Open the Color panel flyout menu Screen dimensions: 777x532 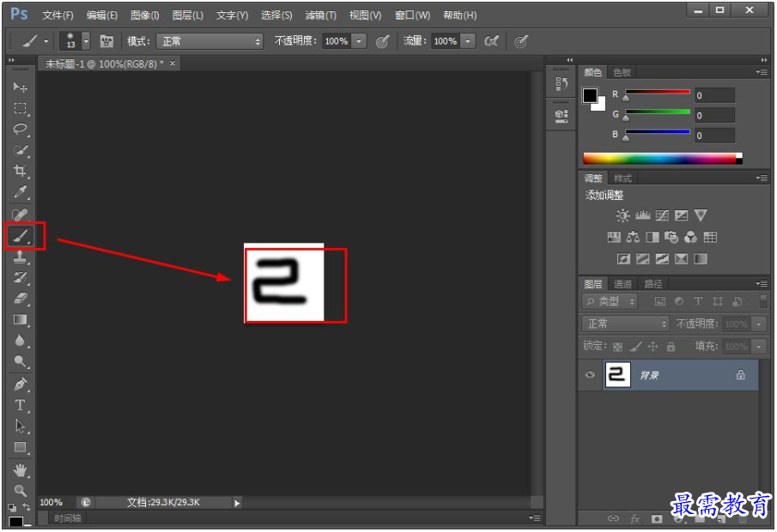click(x=762, y=72)
